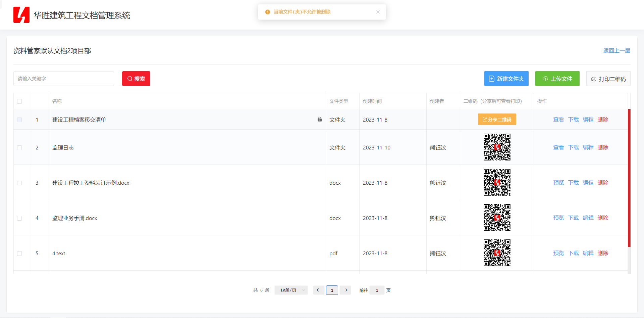644x318 pixels.
Task: Click the 共 6 条 total count
Action: [261, 290]
